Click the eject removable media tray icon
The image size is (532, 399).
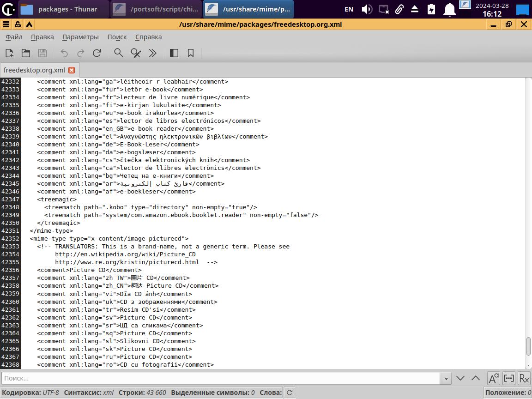click(x=415, y=9)
